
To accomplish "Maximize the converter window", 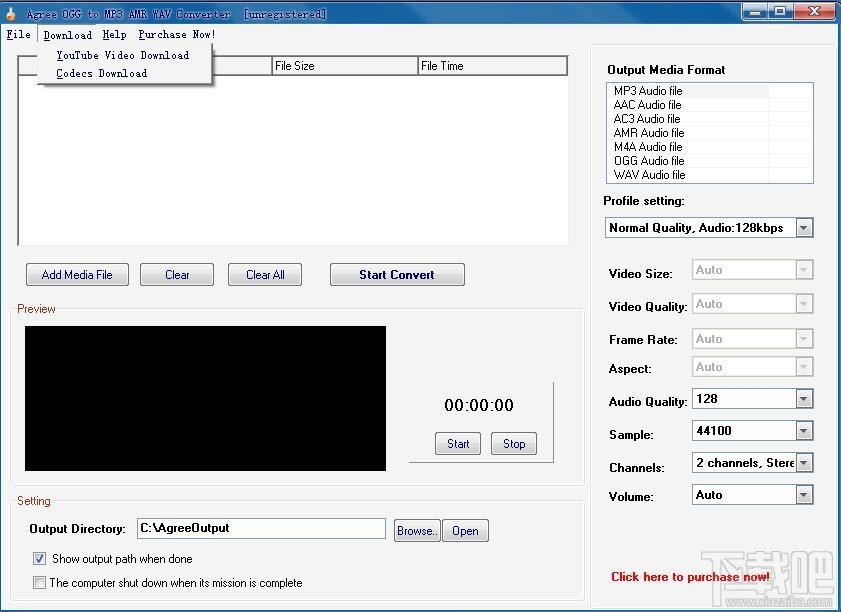I will click(780, 12).
